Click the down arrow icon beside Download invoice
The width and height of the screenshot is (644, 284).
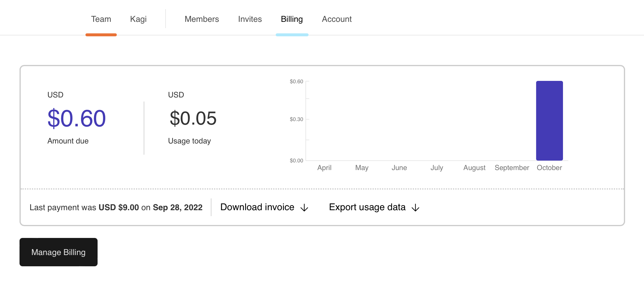(x=304, y=208)
